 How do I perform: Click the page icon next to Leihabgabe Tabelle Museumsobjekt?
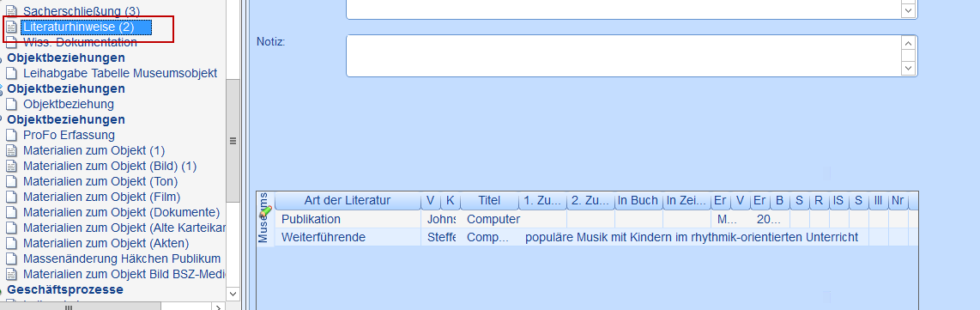click(x=11, y=74)
